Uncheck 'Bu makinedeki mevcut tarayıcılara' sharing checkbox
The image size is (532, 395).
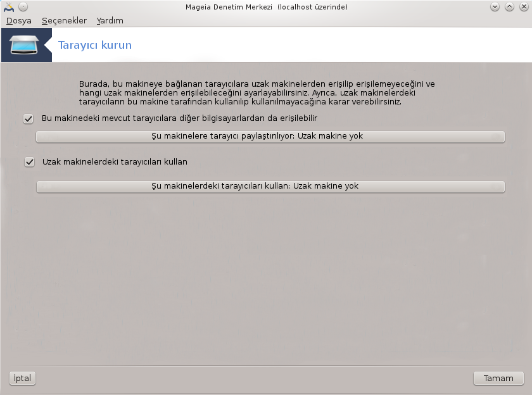pos(28,118)
